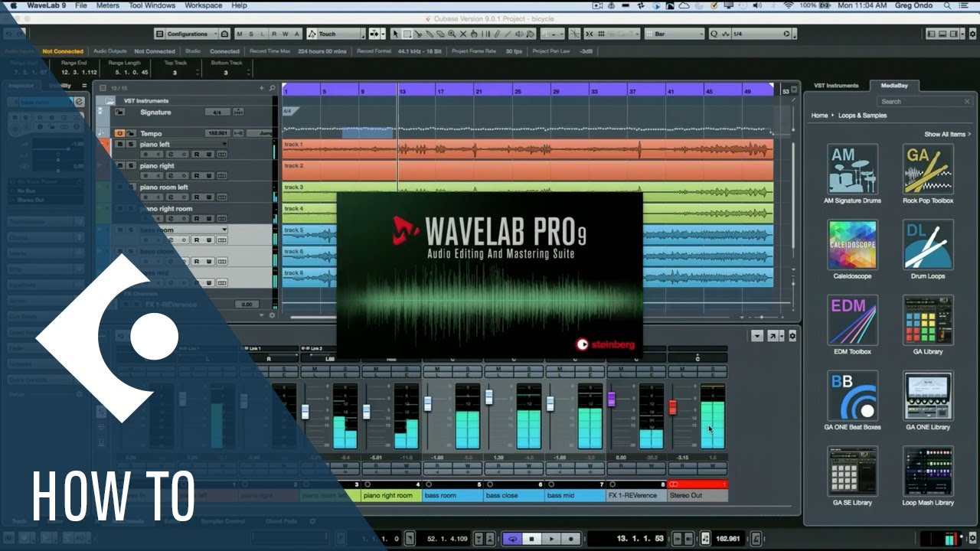
Task: Go to Home in MediaBay breadcrumb
Action: coord(819,116)
